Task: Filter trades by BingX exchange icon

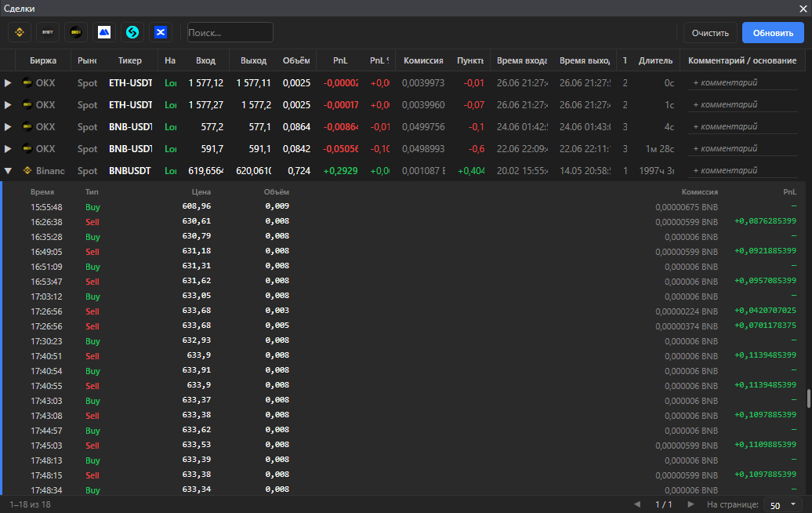Action: pyautogui.click(x=161, y=33)
